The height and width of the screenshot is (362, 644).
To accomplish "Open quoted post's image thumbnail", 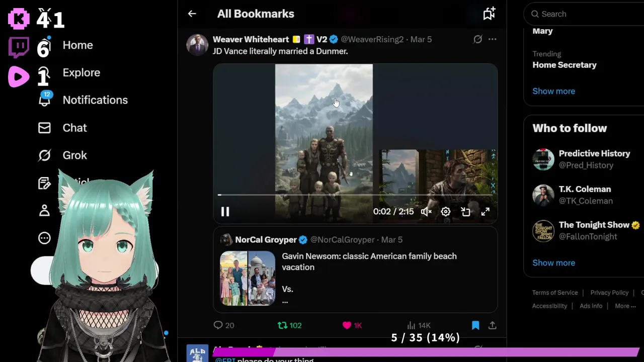I will 248,279.
